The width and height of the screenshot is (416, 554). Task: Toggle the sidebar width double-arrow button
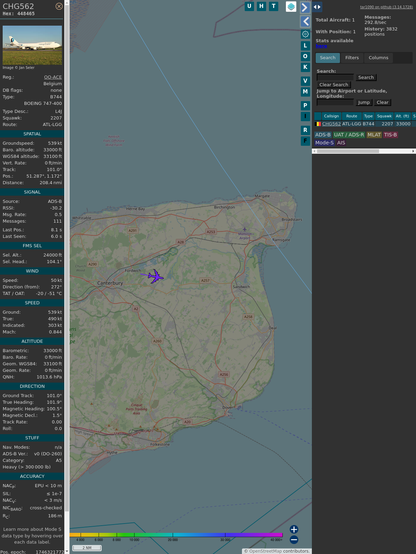[317, 6]
